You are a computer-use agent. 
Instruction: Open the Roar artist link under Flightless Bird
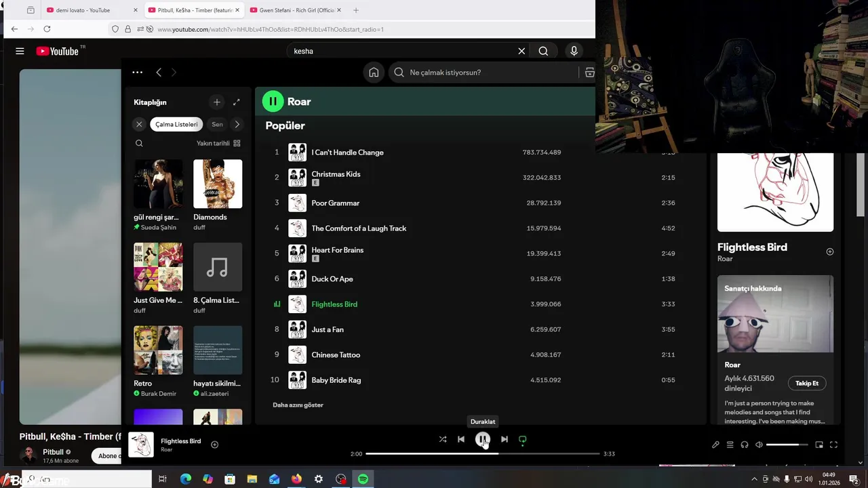point(725,259)
